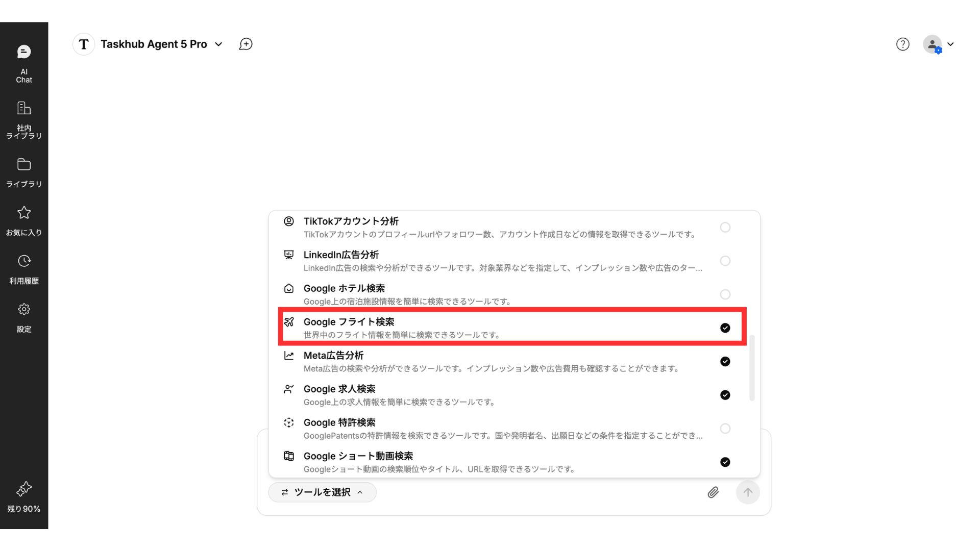Select Meta広告分析 tool entry
Image resolution: width=980 pixels, height=551 pixels.
click(x=333, y=356)
